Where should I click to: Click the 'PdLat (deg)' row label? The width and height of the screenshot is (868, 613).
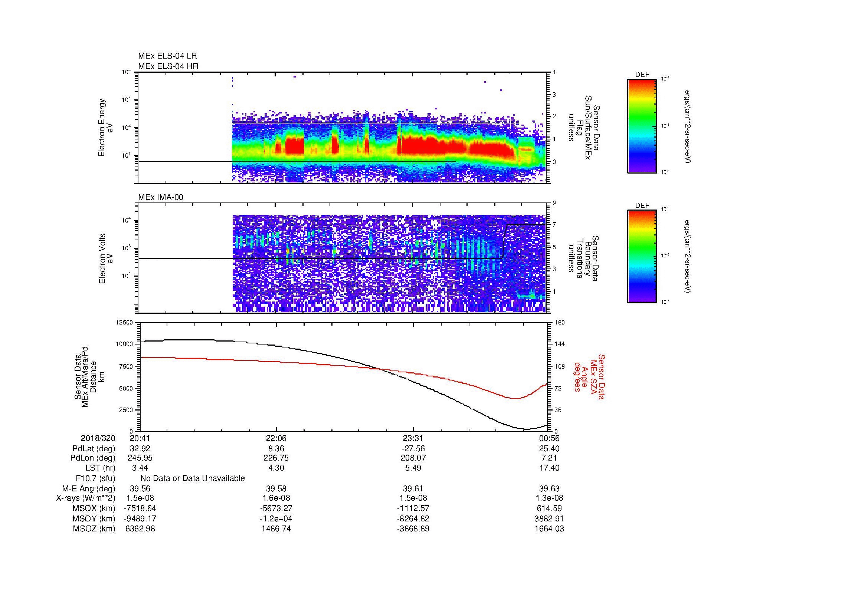tap(94, 449)
